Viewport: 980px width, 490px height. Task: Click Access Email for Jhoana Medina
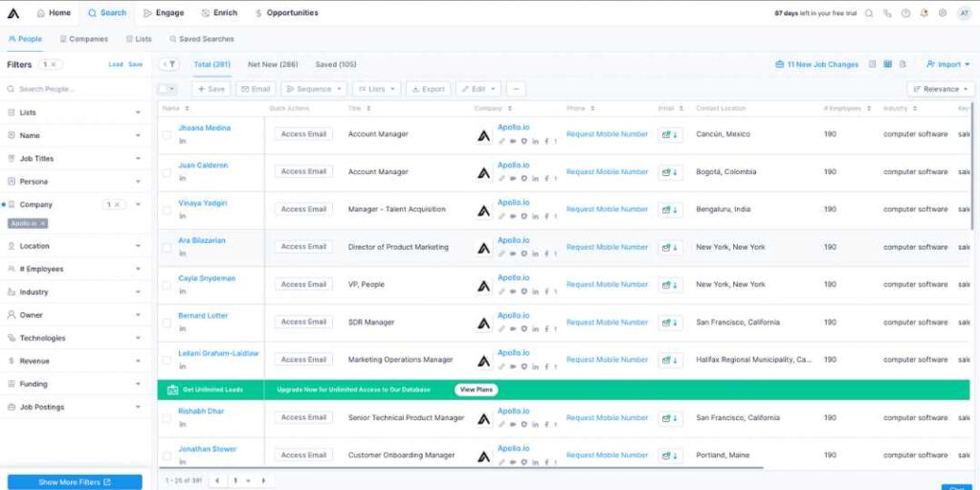(303, 134)
